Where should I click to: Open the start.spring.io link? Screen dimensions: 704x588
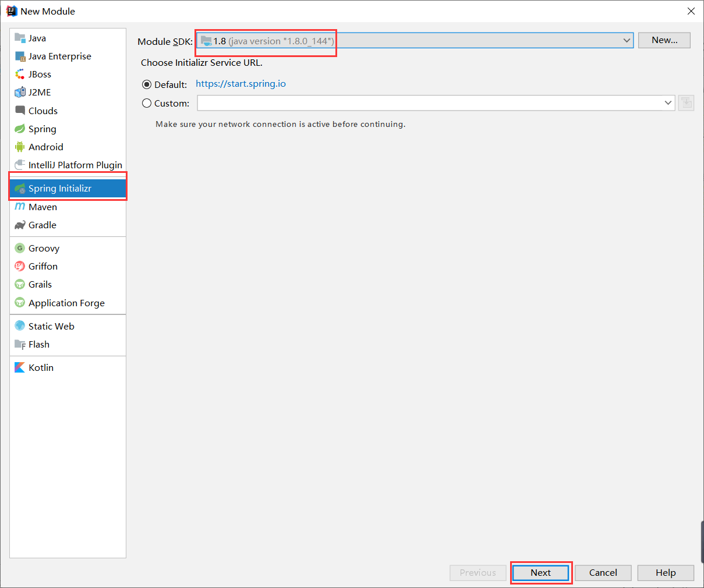[x=240, y=84]
